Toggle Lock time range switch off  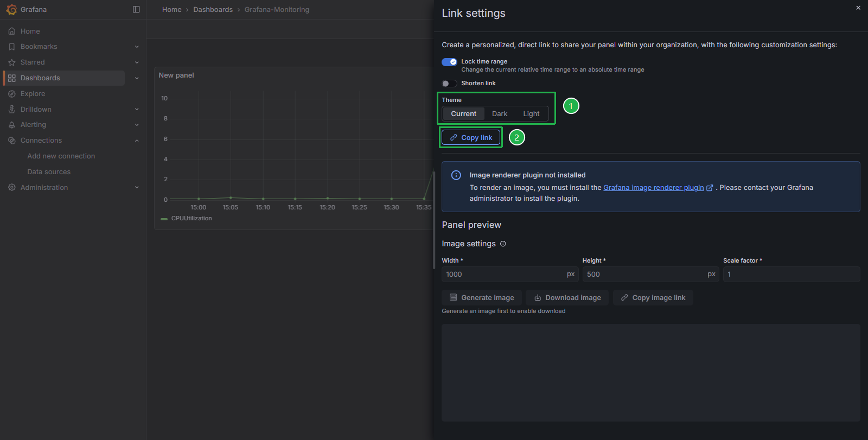(x=449, y=62)
